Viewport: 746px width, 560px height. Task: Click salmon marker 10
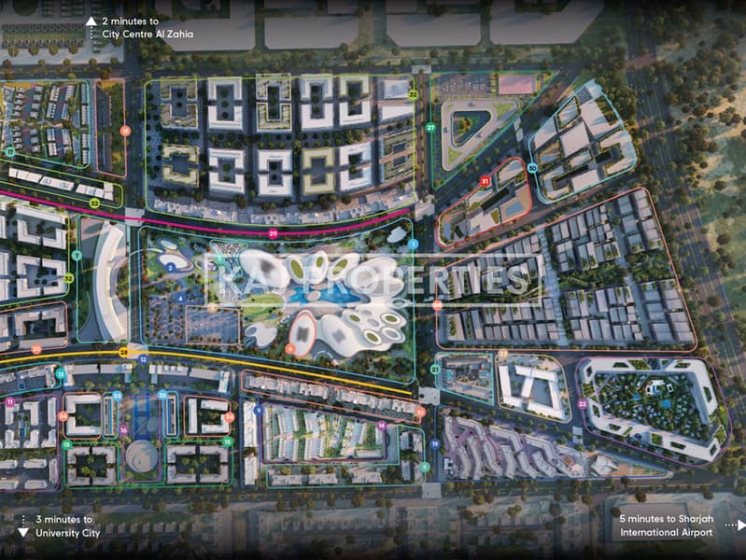tap(420, 413)
